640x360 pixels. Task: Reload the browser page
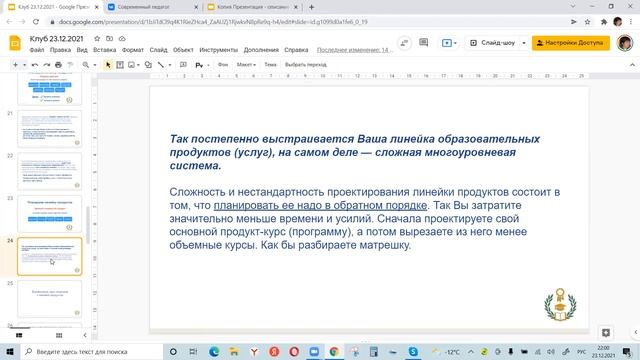point(36,22)
